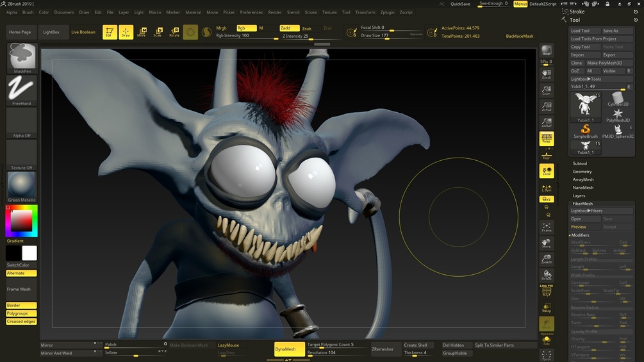Open the LightBox button
Image resolution: width=644 pixels, height=362 pixels.
click(51, 32)
